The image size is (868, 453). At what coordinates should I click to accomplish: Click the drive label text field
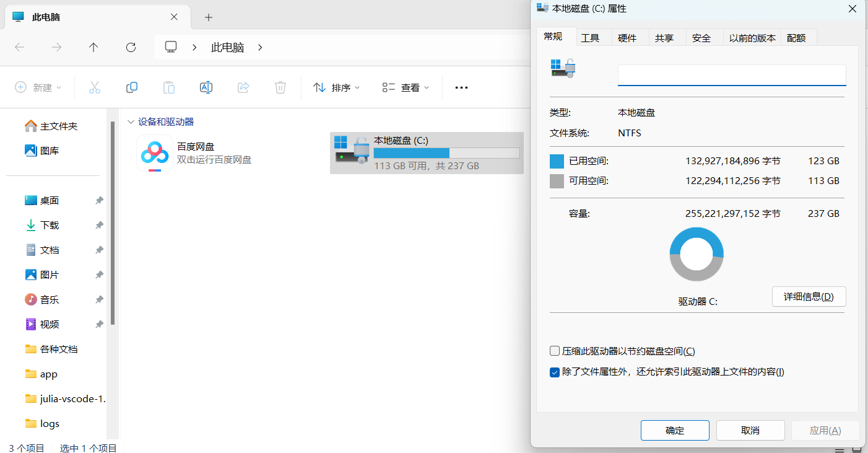pos(731,75)
